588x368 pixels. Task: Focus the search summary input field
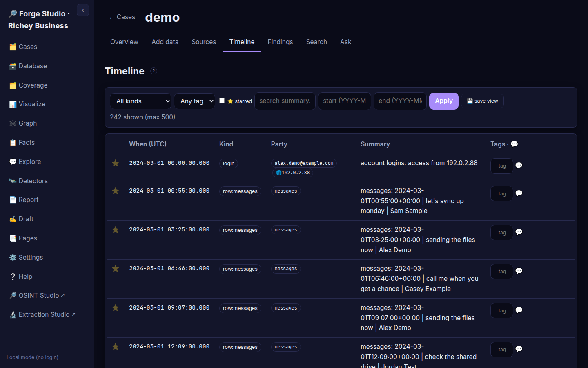point(285,101)
